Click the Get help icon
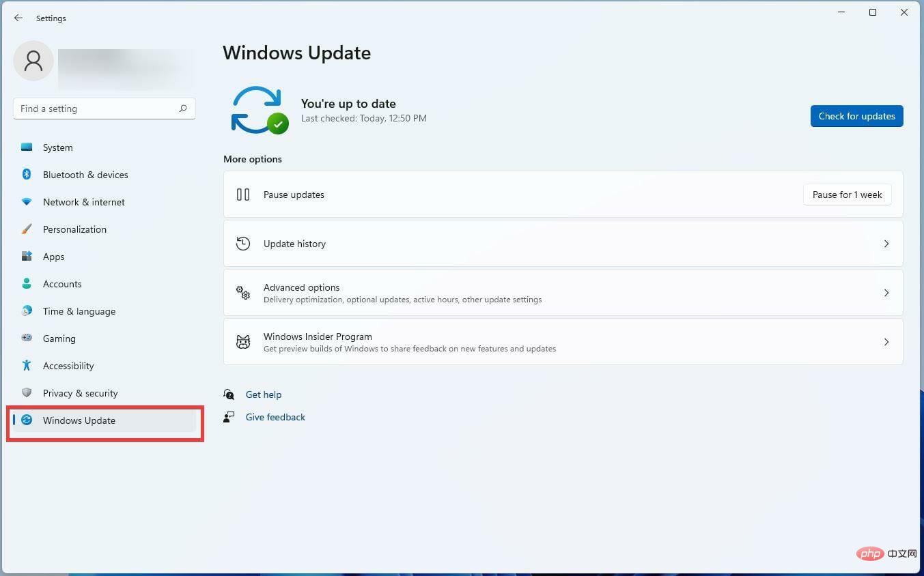 click(x=229, y=394)
